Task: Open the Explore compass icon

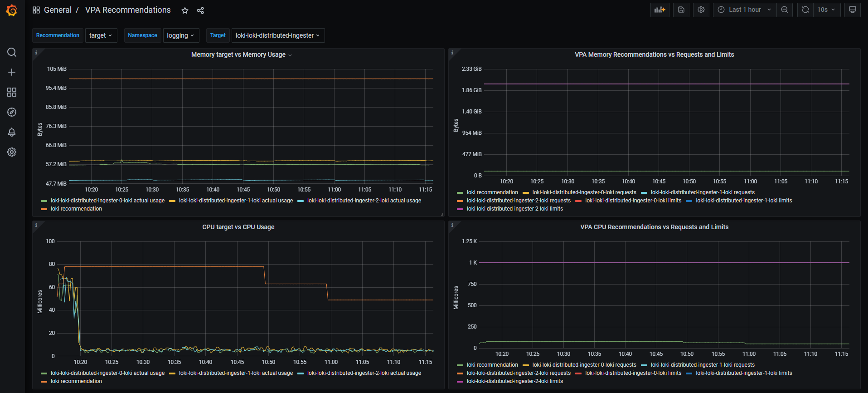Action: point(12,112)
